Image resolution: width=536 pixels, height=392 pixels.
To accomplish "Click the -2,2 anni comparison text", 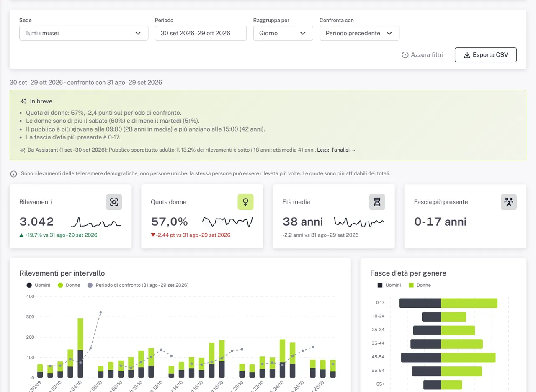I will point(320,235).
